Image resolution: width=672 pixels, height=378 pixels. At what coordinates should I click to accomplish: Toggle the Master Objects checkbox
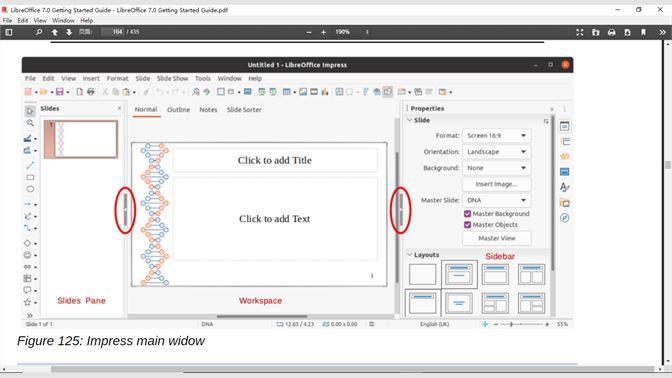pyautogui.click(x=468, y=225)
